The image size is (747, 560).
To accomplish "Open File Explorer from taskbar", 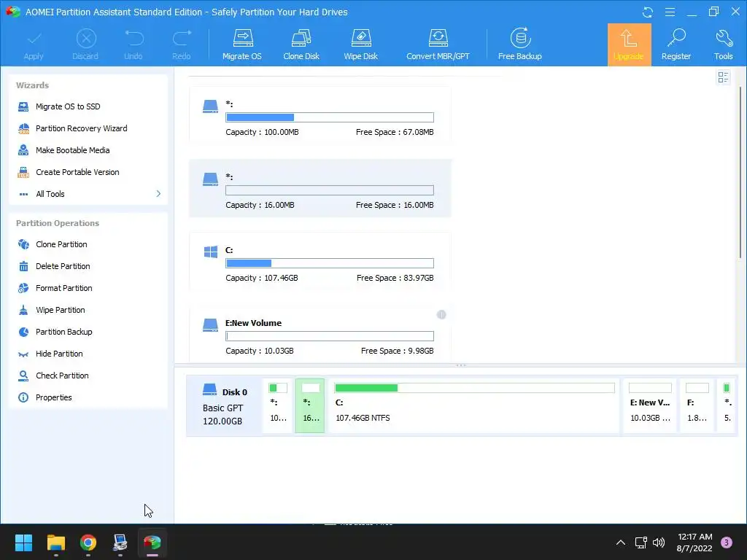I will (55, 542).
